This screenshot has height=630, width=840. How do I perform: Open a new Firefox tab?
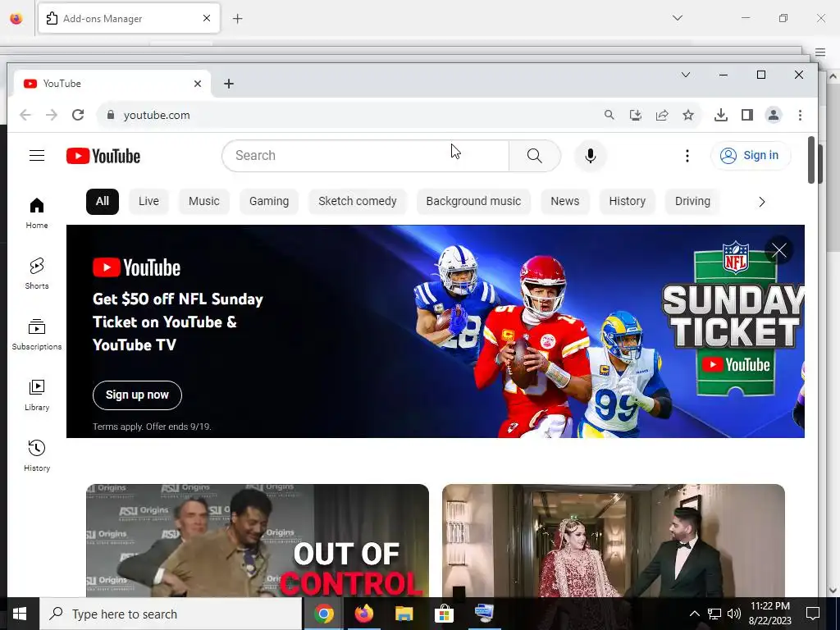click(238, 19)
